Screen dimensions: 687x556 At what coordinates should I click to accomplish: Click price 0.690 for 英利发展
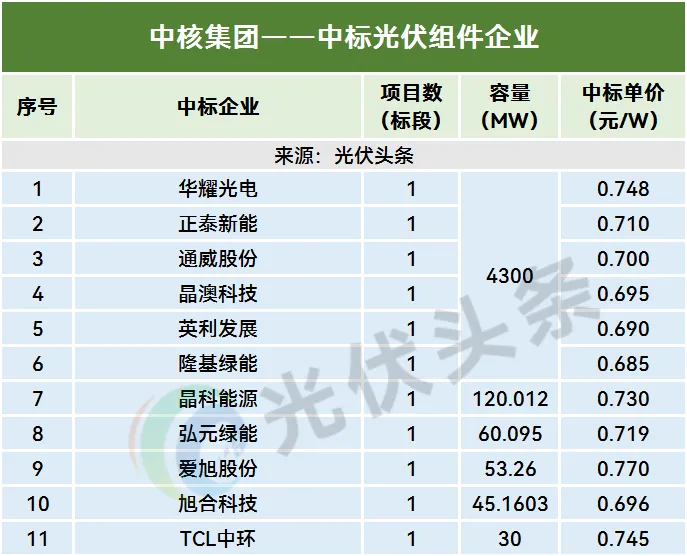point(623,329)
